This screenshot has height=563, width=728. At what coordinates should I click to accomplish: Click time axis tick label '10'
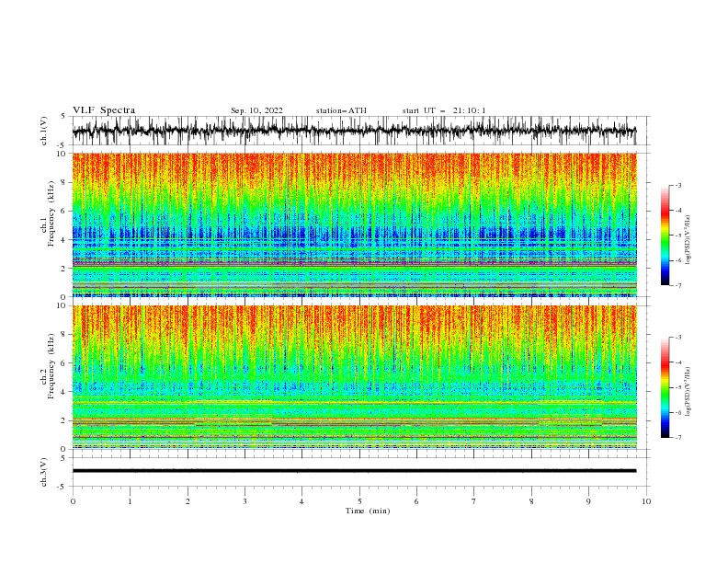coord(646,501)
